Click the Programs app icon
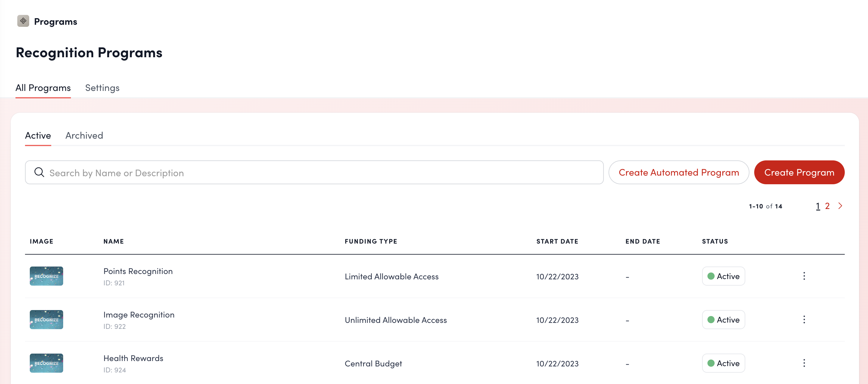The width and height of the screenshot is (868, 384). (x=23, y=21)
